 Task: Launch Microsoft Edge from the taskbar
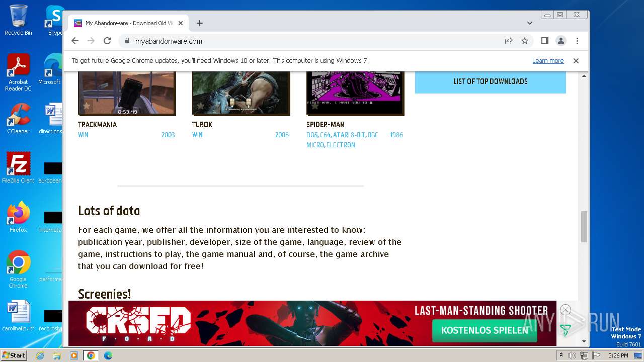point(108,355)
